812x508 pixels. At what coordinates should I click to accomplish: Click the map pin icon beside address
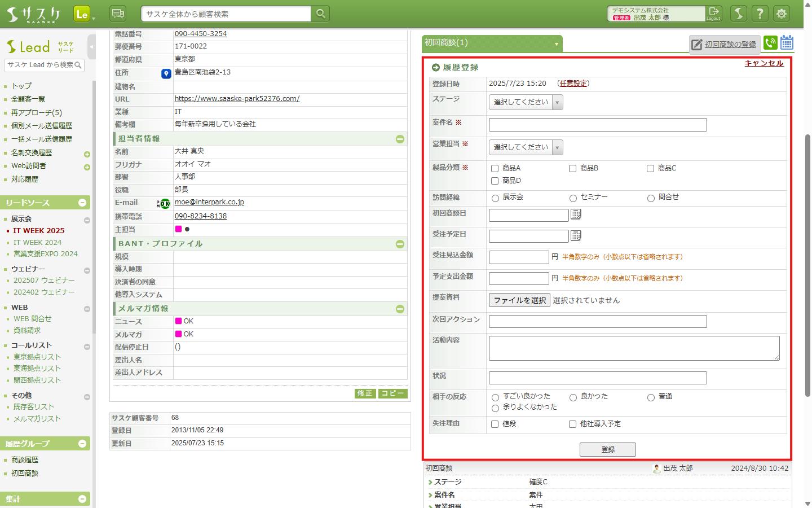coord(166,73)
